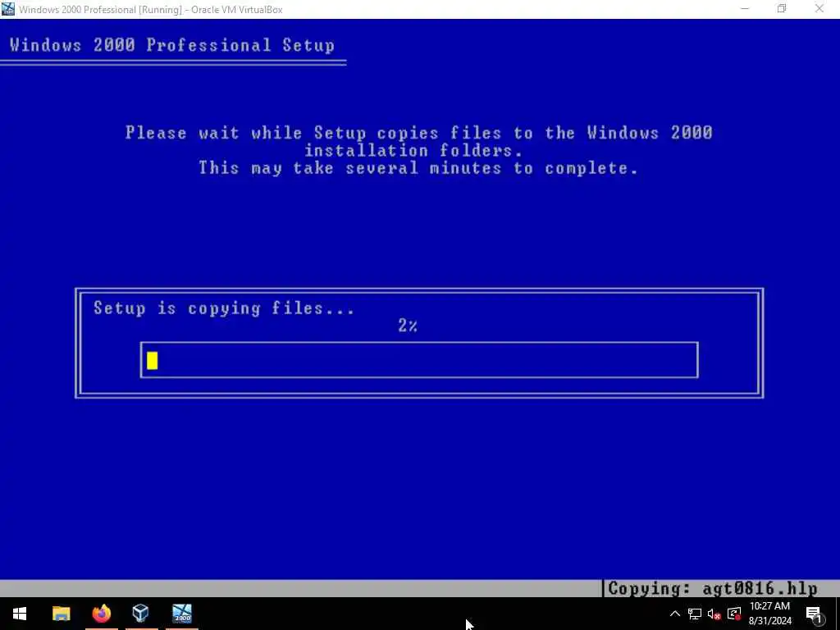Click the muted volume tray icon
The width and height of the screenshot is (840, 630).
(x=714, y=614)
